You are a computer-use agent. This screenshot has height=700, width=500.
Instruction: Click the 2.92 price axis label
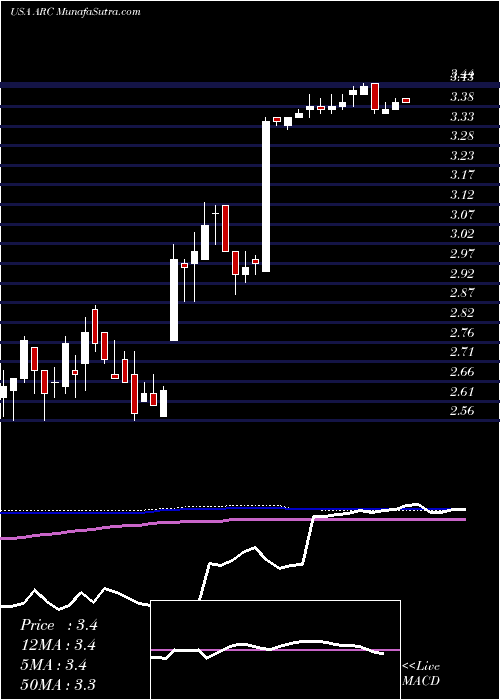click(462, 273)
